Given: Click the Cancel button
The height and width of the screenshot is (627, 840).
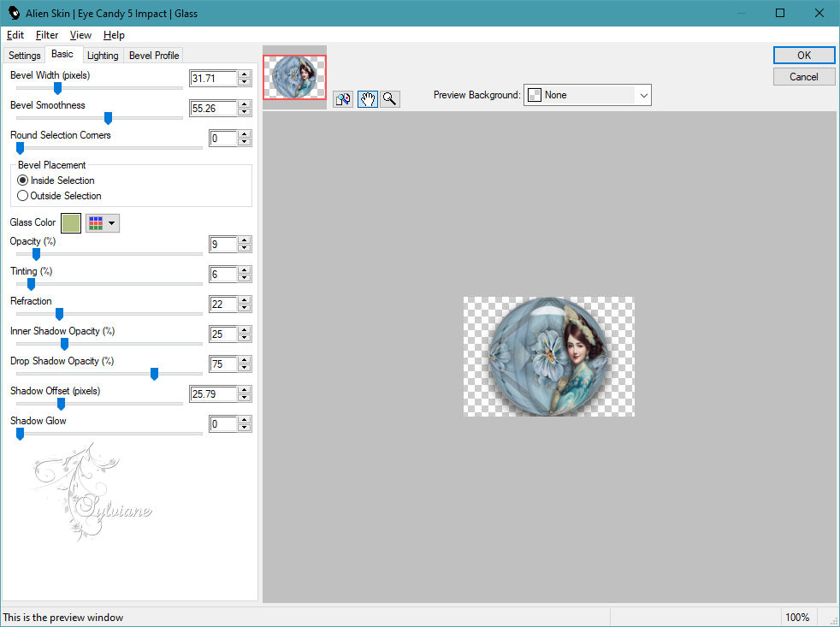Looking at the screenshot, I should coord(803,77).
